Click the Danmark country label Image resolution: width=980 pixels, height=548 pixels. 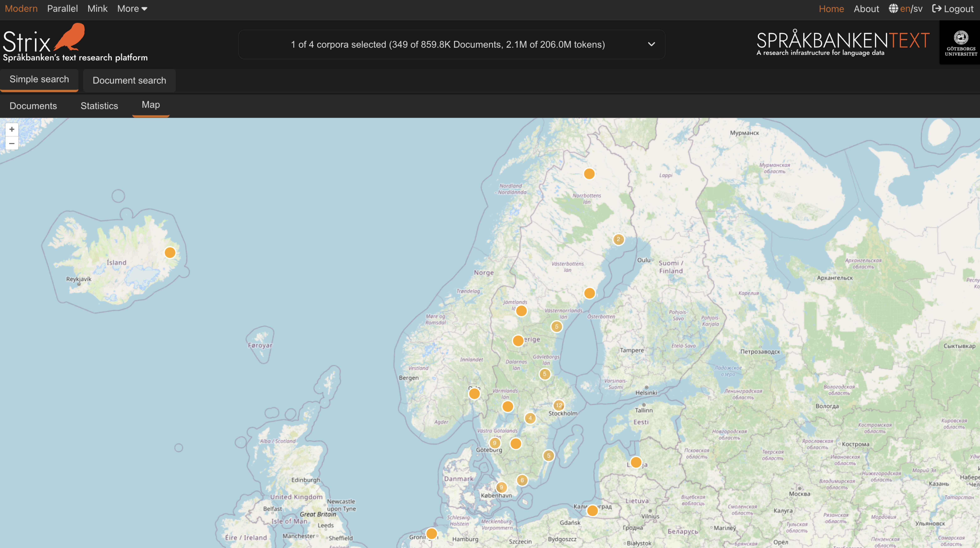coord(459,479)
